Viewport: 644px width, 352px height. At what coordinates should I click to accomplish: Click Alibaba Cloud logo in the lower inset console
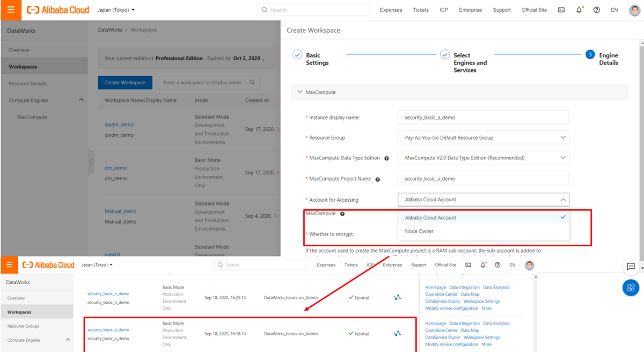click(x=48, y=265)
